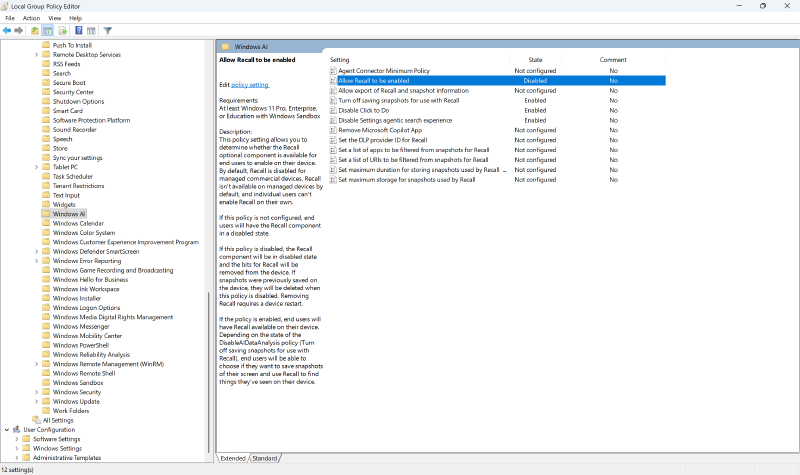Expand Windows Error Reporting node

pyautogui.click(x=36, y=261)
